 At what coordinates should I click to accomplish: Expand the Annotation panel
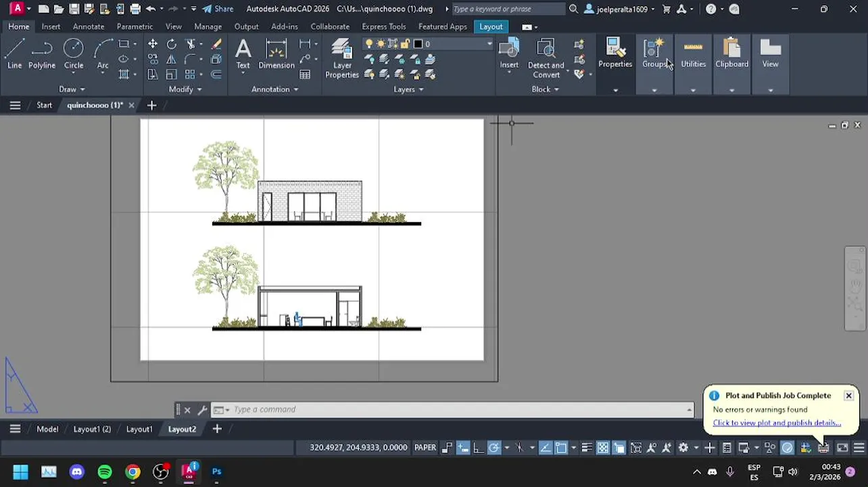[275, 89]
